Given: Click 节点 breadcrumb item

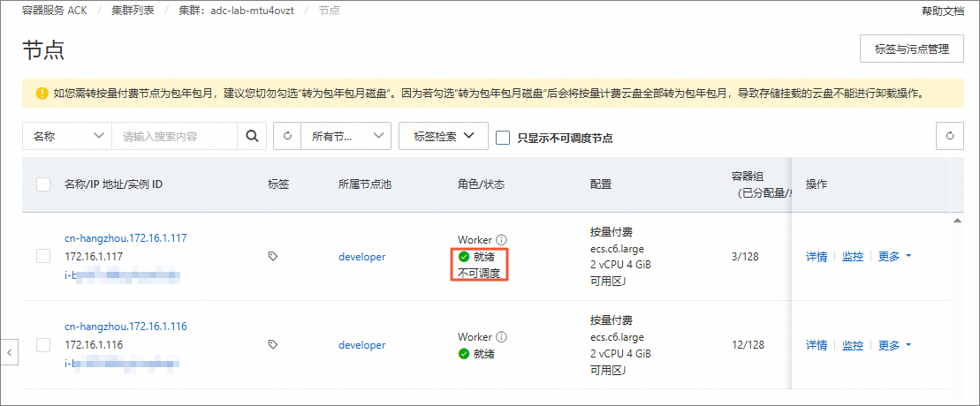Looking at the screenshot, I should click(x=330, y=11).
